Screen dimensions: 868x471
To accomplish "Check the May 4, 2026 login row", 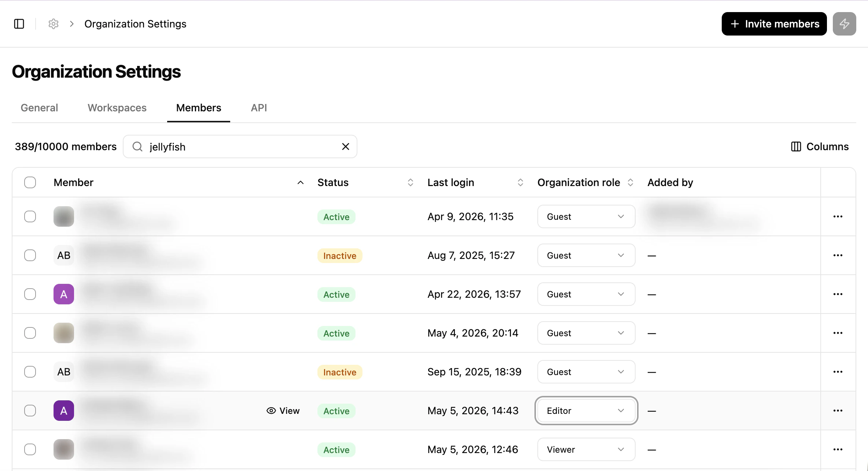I will pos(30,333).
